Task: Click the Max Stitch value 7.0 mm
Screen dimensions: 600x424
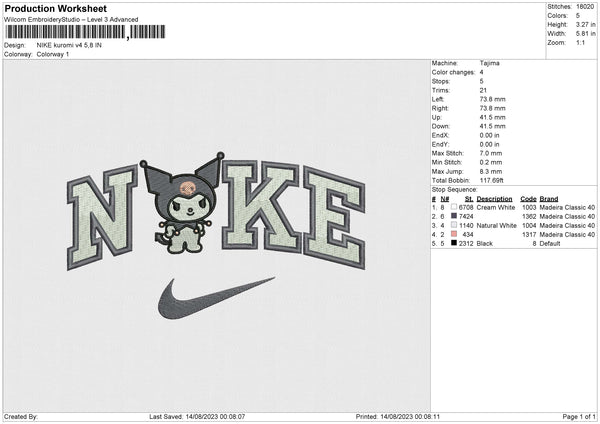Action: [x=491, y=153]
